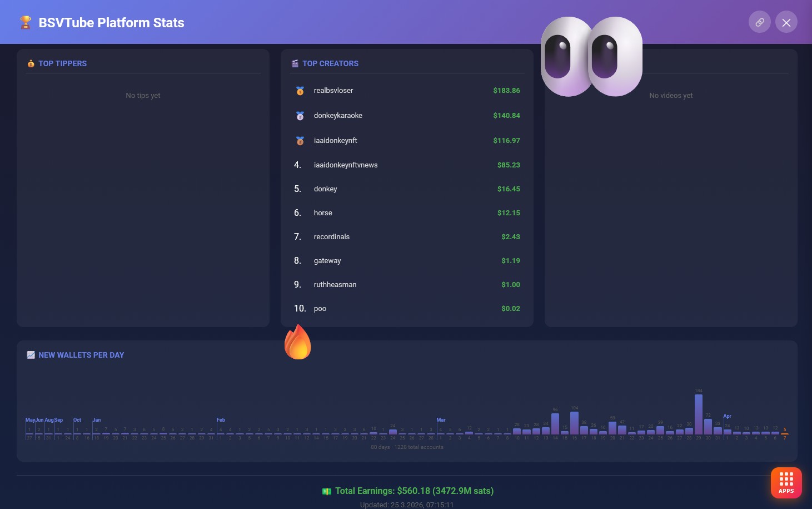Click the bronze medal next to iaaidonkeynft
This screenshot has height=509, width=812.
coord(300,141)
